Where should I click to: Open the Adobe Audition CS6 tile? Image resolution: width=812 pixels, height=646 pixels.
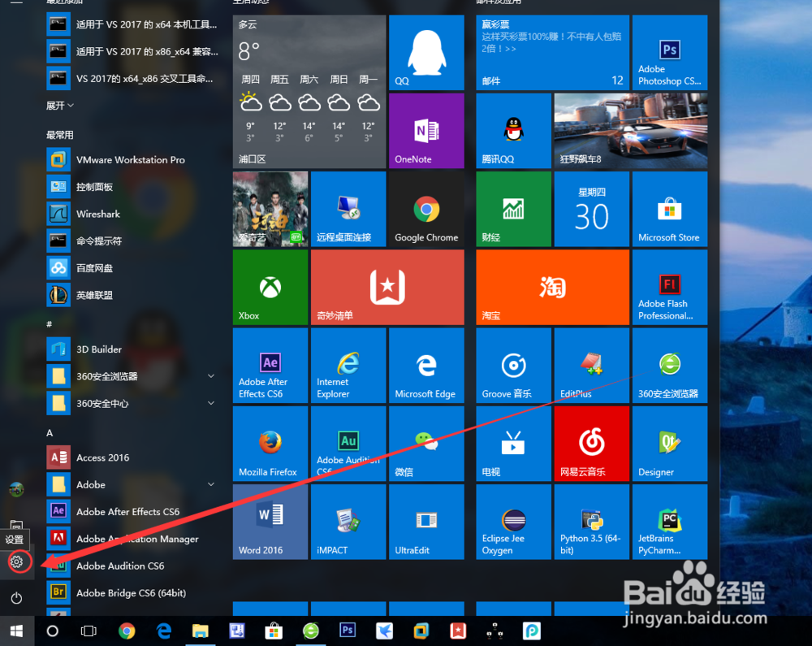coord(348,444)
